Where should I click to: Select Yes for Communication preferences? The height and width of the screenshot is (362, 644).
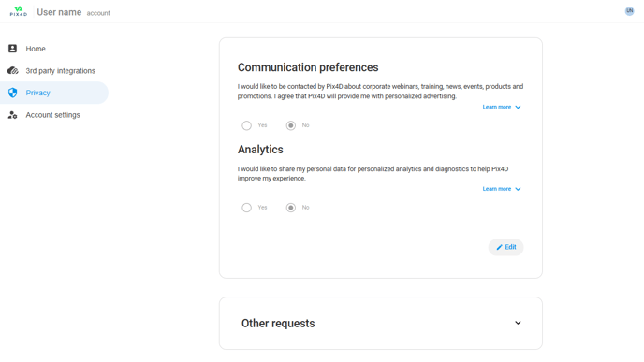click(246, 125)
